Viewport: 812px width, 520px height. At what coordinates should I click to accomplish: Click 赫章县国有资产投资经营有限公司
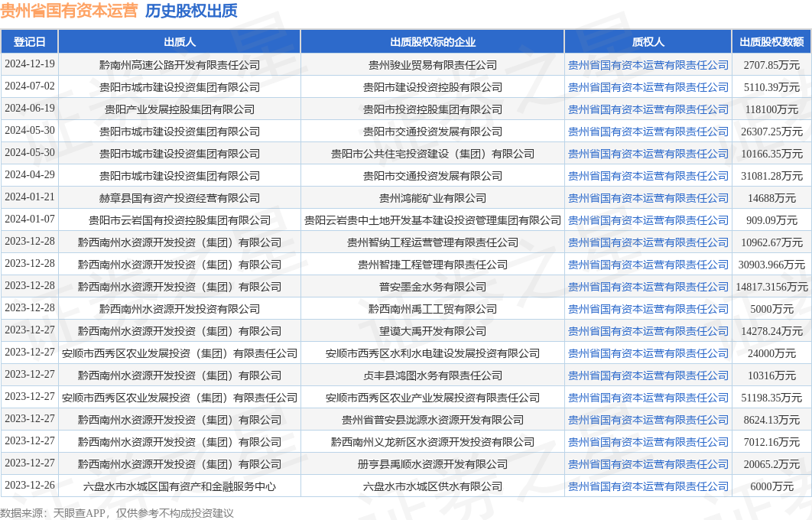[180, 198]
